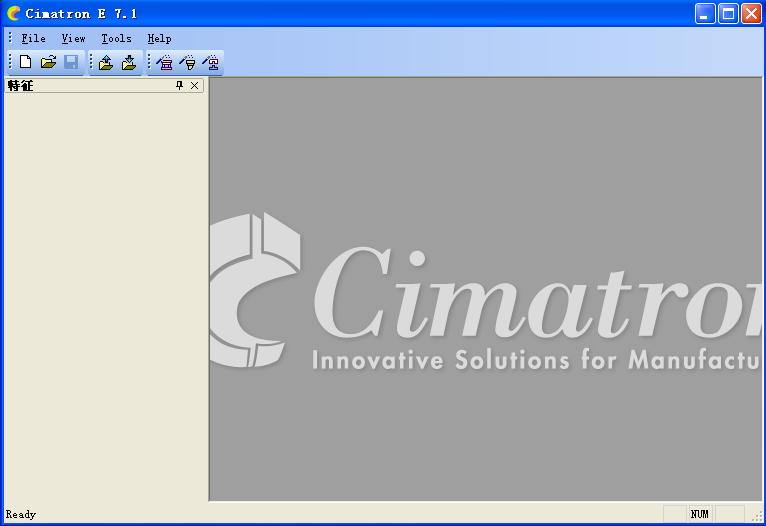
Task: Click the file toolbar's dotted grip handle
Action: coord(10,62)
